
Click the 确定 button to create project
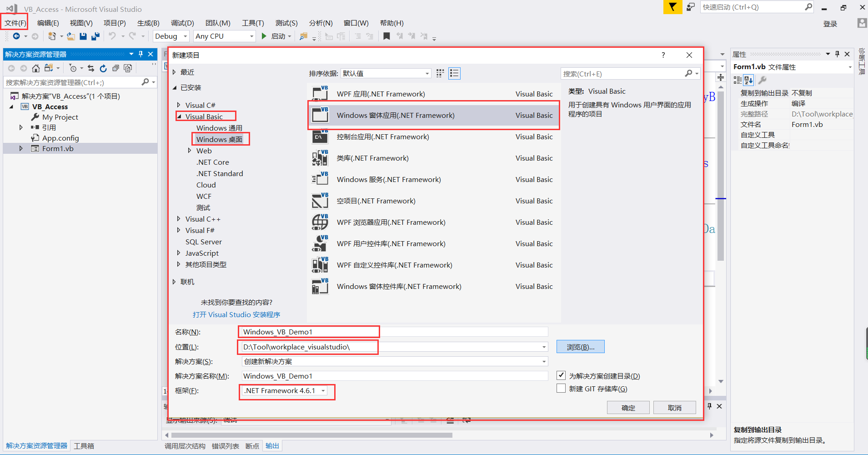tap(628, 407)
